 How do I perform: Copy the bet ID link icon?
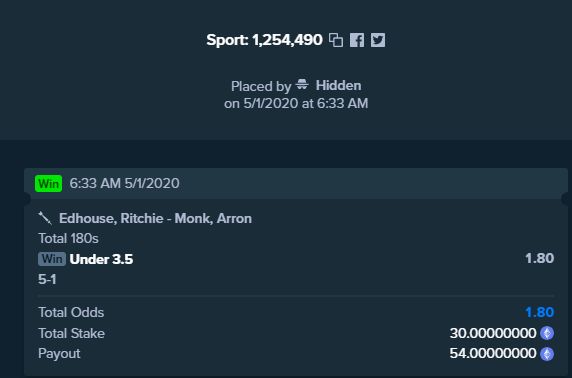(x=336, y=40)
